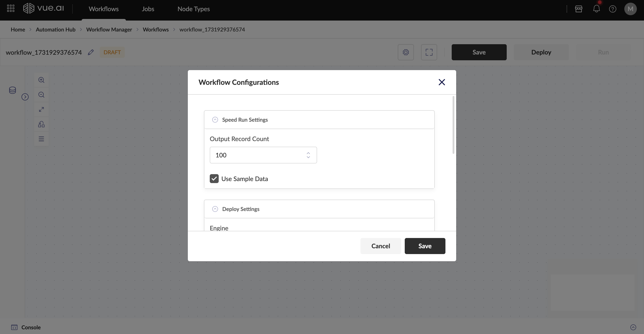Toggle the Use Sample Data checkbox
This screenshot has height=334, width=644.
(214, 179)
